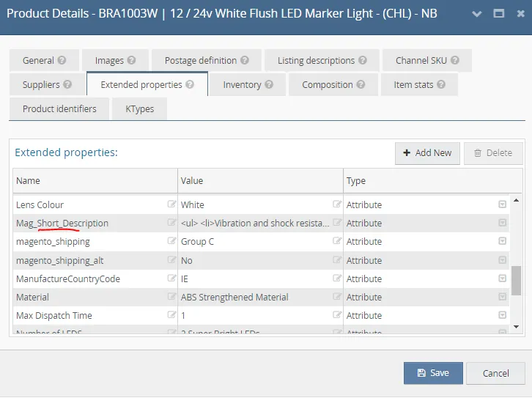This screenshot has width=532, height=406.
Task: Edit the magento_shipping_alt name pencil icon
Action: point(171,260)
